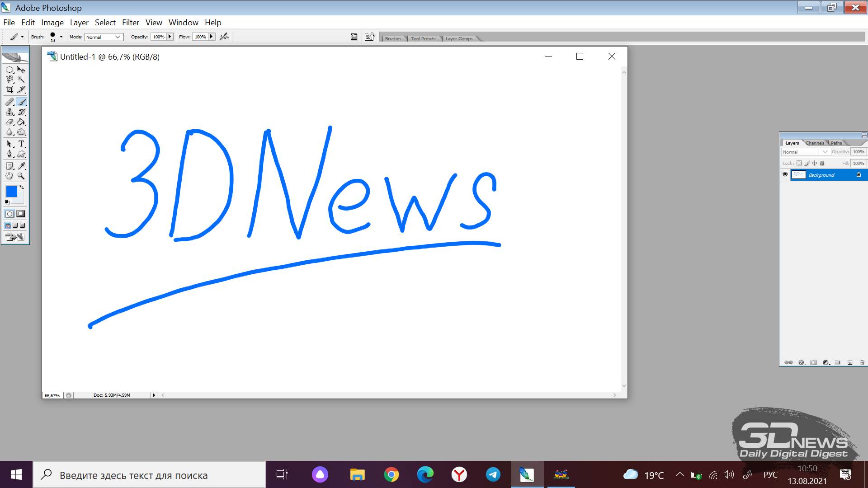Toggle lock position
Viewport: 868px width, 488px height.
[815, 163]
